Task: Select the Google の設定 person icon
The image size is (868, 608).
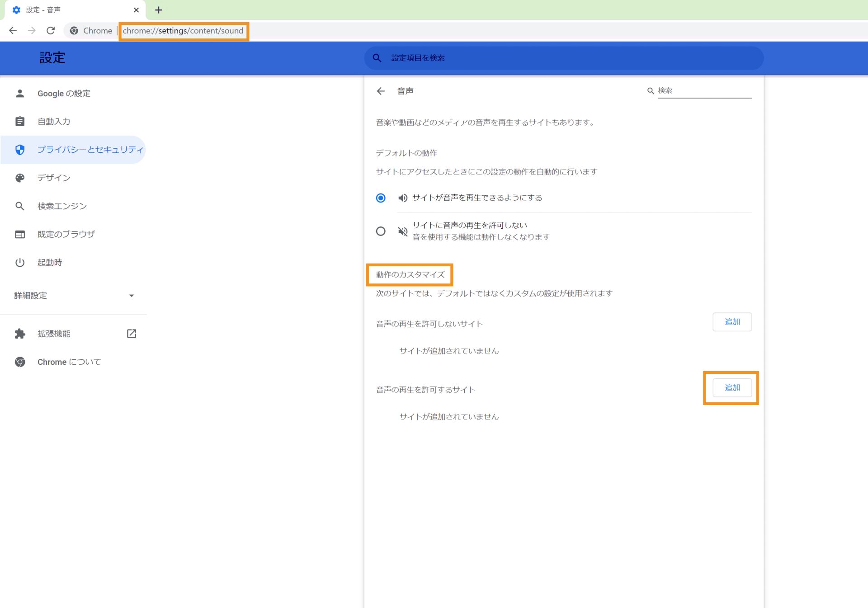Action: (20, 93)
